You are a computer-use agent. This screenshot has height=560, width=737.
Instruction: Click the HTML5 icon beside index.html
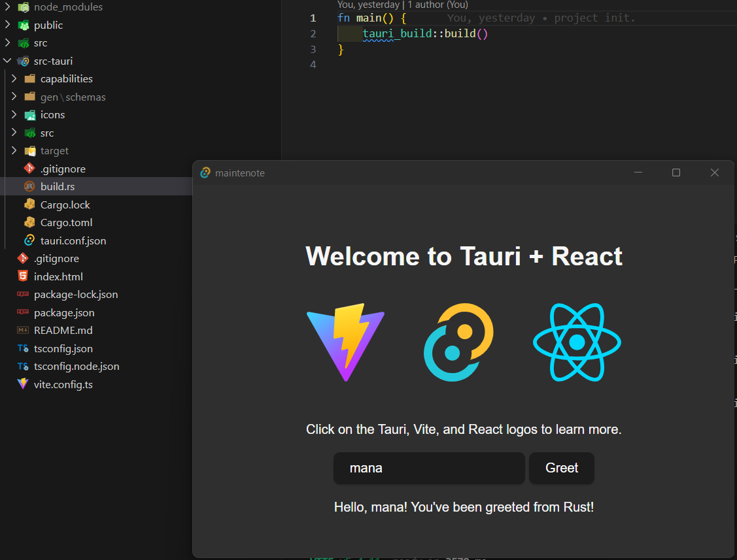coord(22,276)
